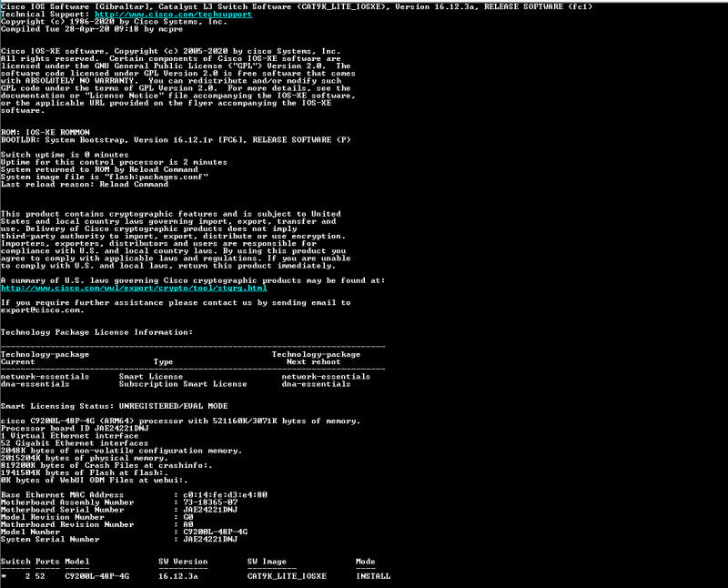Select current network-essentials package entry
This screenshot has height=588, width=728.
coord(45,377)
